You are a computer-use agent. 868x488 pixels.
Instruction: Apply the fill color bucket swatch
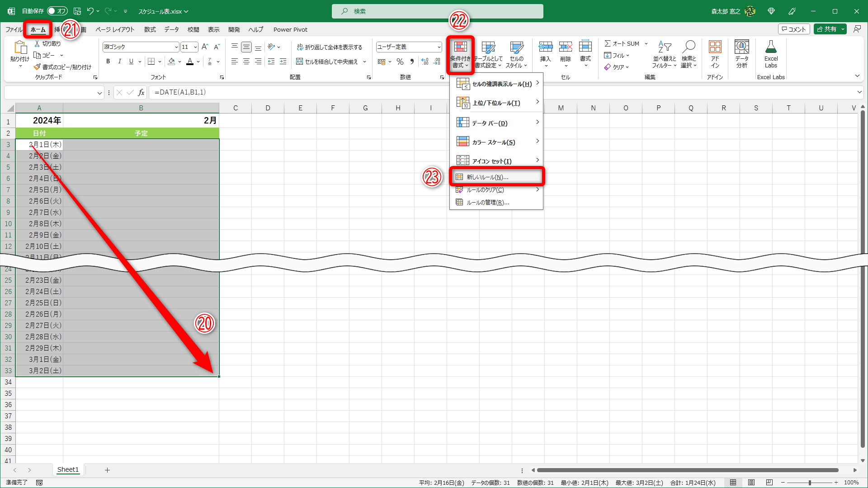(x=171, y=62)
